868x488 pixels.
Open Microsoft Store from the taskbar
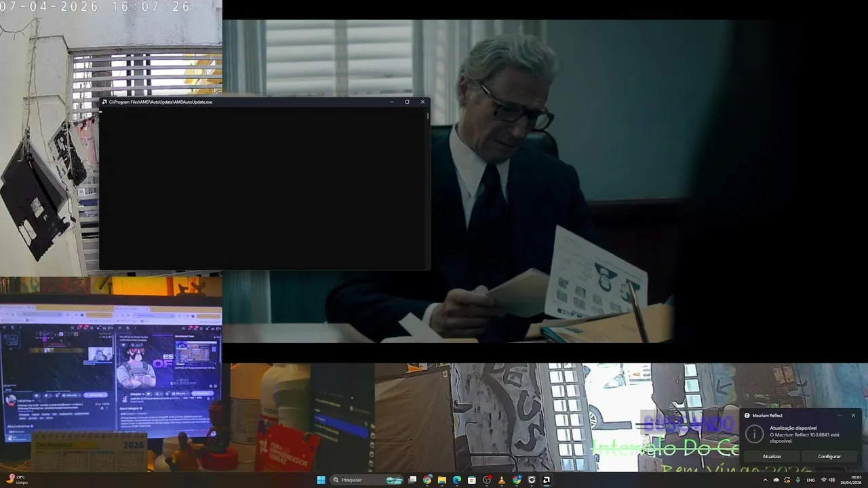(x=472, y=480)
